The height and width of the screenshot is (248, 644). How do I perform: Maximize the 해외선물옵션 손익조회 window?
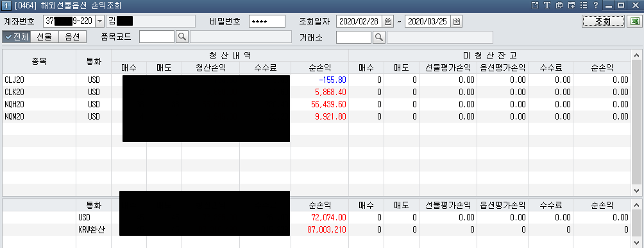click(x=621, y=5)
